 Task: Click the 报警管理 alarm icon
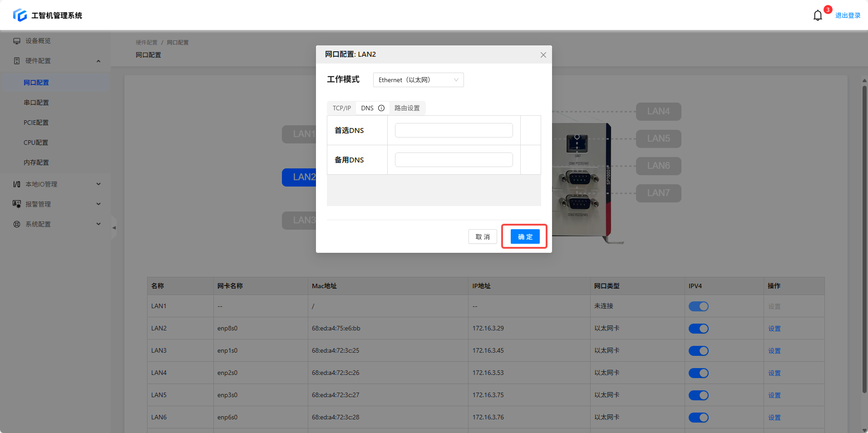point(17,204)
